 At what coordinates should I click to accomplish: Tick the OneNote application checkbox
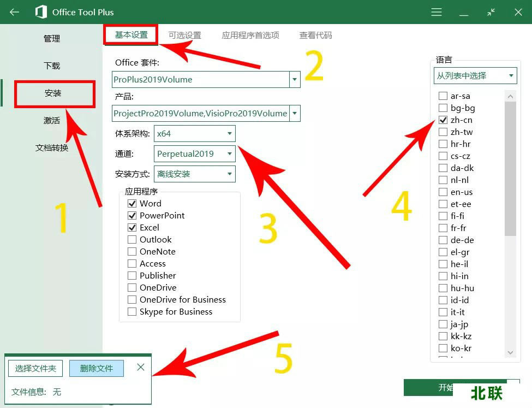click(132, 252)
